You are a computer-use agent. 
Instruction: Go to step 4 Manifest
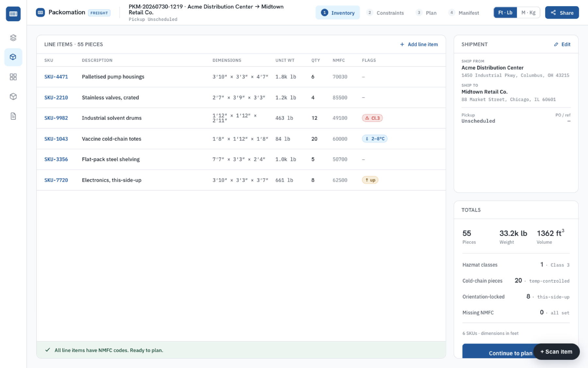click(x=464, y=13)
